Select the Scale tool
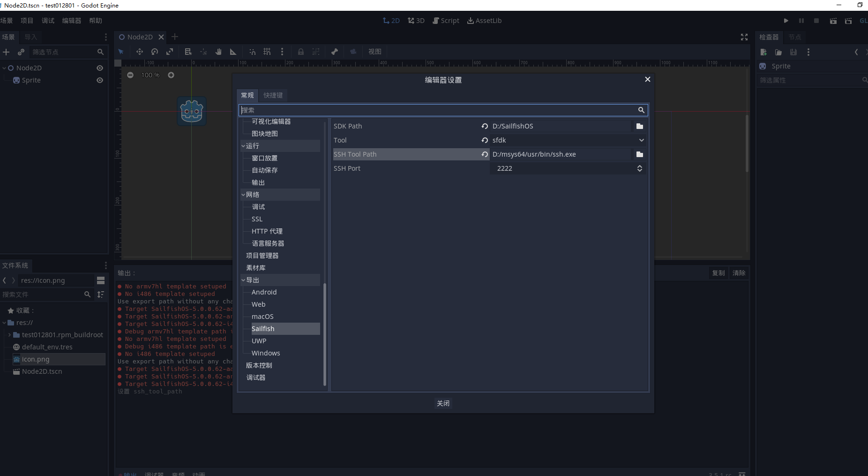 click(x=170, y=52)
